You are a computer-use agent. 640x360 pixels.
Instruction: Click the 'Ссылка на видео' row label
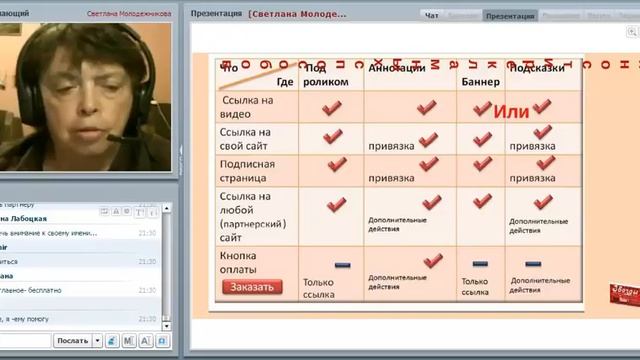(x=247, y=107)
